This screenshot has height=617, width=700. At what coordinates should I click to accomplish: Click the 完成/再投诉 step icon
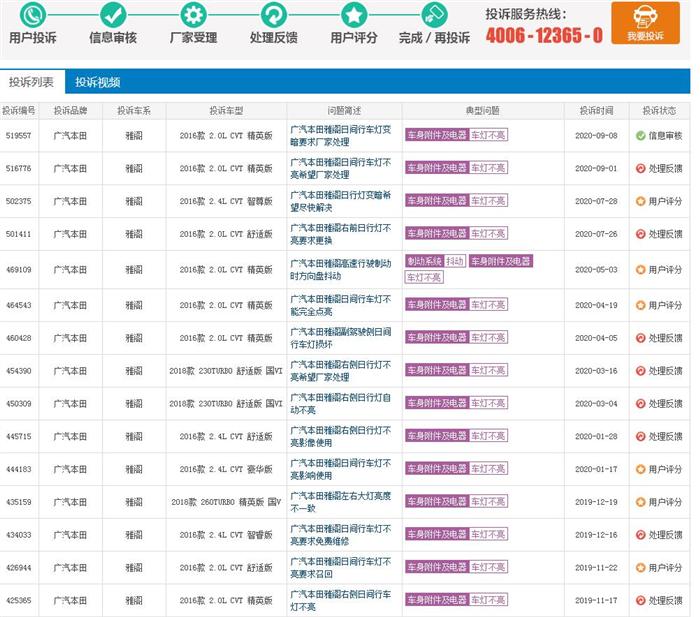click(434, 15)
